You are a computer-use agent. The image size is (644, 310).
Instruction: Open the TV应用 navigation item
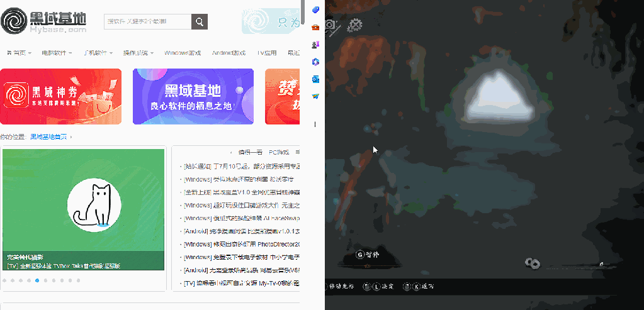pos(267,53)
